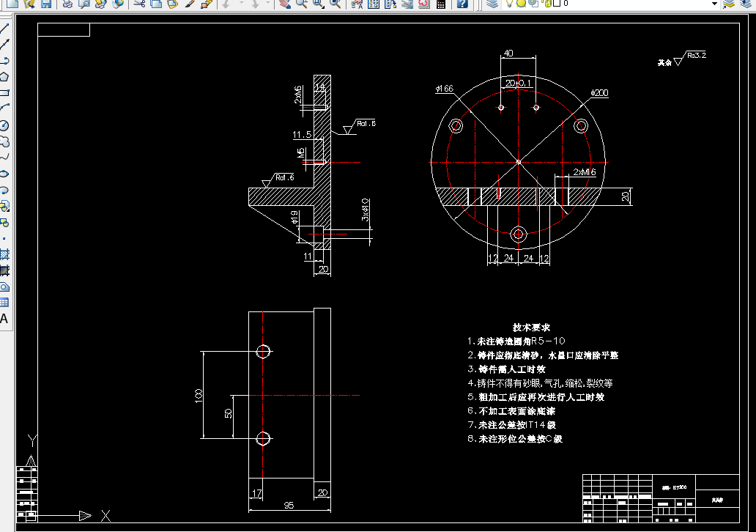Select the Insert Block tool
756x532 pixels.
[x=4, y=207]
